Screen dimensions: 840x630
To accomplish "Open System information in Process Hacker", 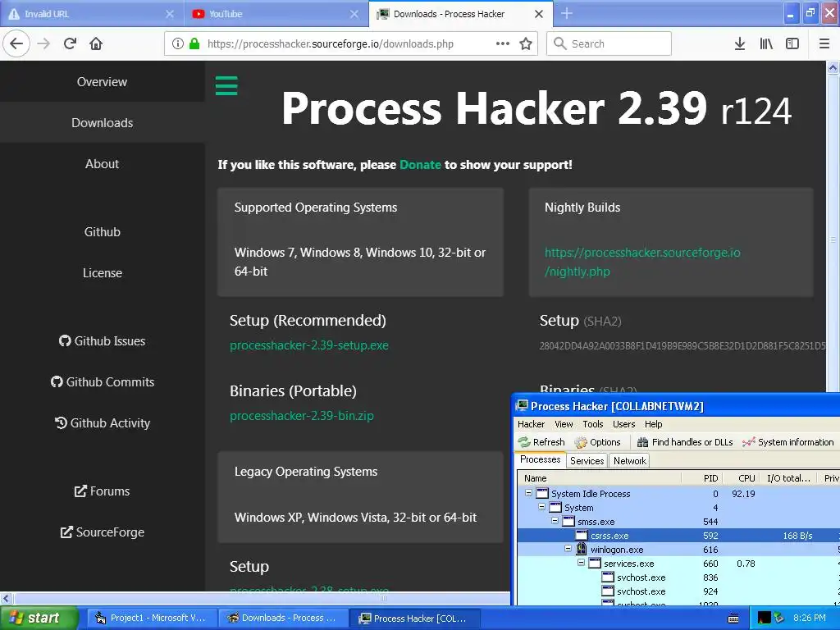I will [788, 442].
